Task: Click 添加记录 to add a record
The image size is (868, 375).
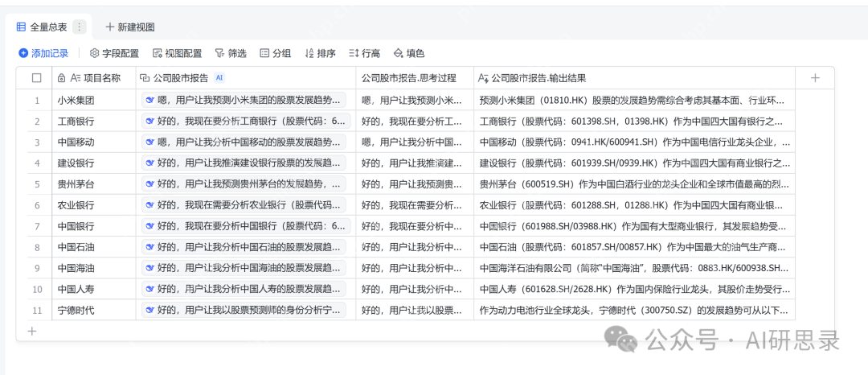Action: tap(43, 54)
